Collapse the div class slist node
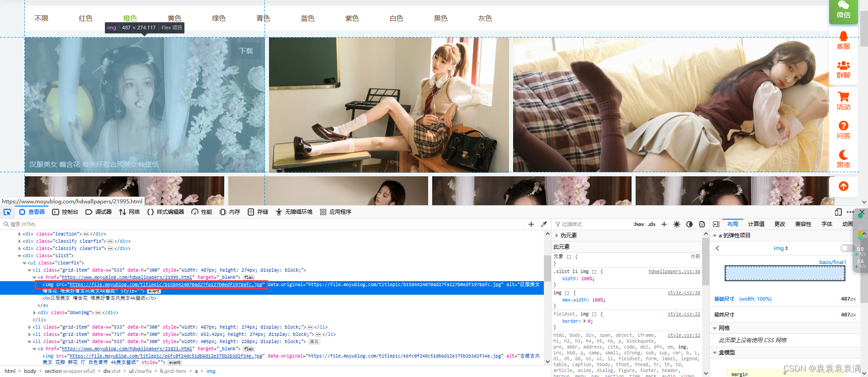The width and height of the screenshot is (868, 377). pos(19,256)
